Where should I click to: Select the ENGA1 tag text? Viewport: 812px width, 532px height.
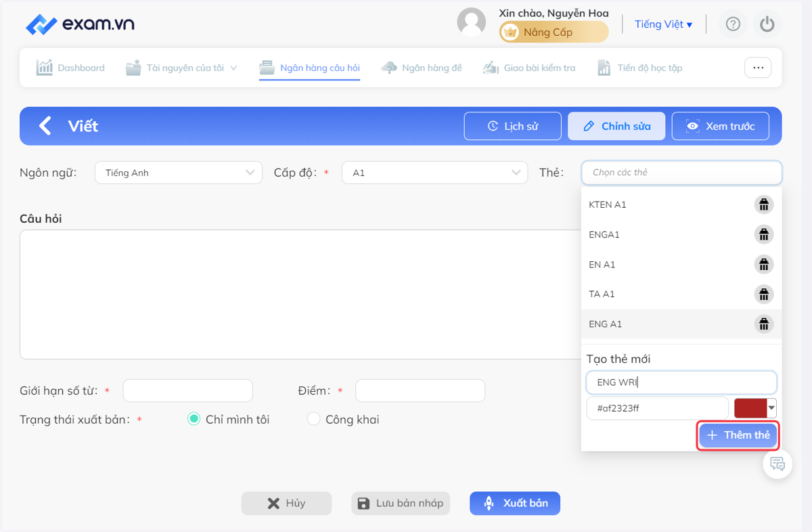pyautogui.click(x=604, y=234)
